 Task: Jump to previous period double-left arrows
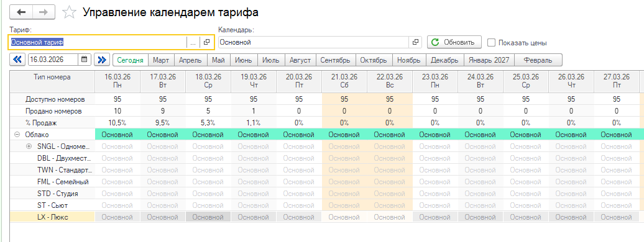tap(17, 60)
